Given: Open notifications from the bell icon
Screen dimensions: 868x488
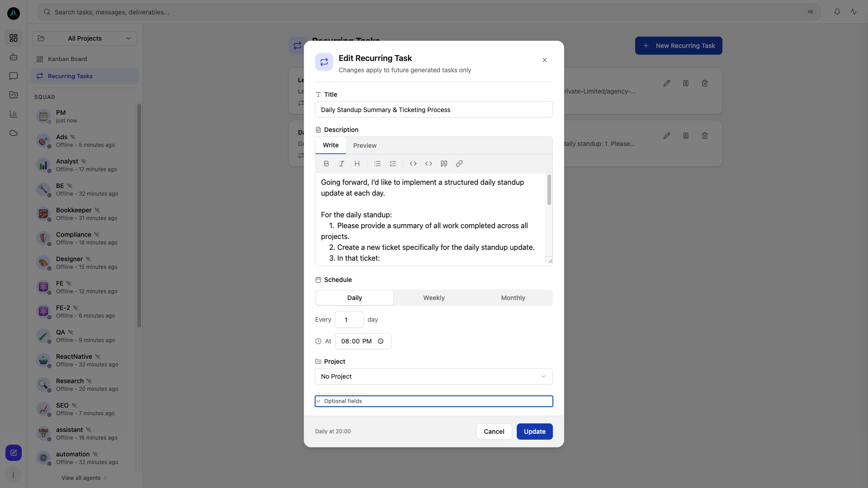Looking at the screenshot, I should (x=837, y=12).
